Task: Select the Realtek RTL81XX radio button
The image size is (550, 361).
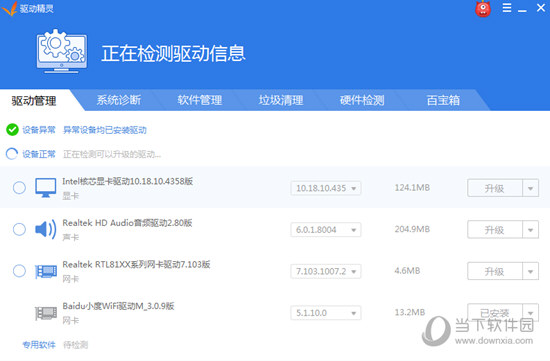Action: click(x=19, y=271)
